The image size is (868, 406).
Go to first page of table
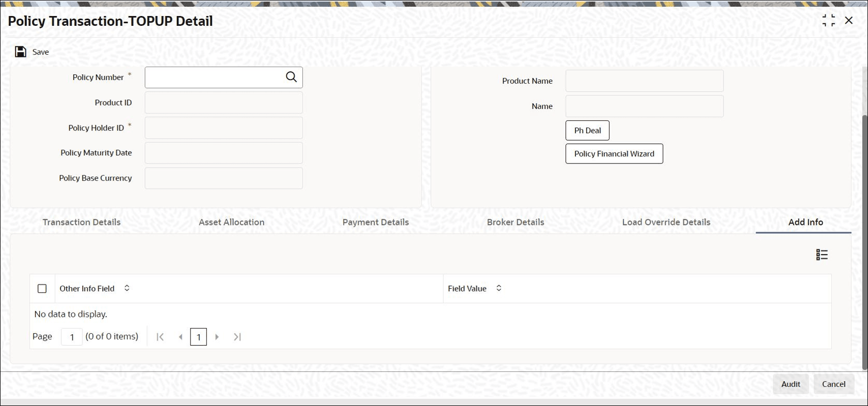tap(160, 337)
